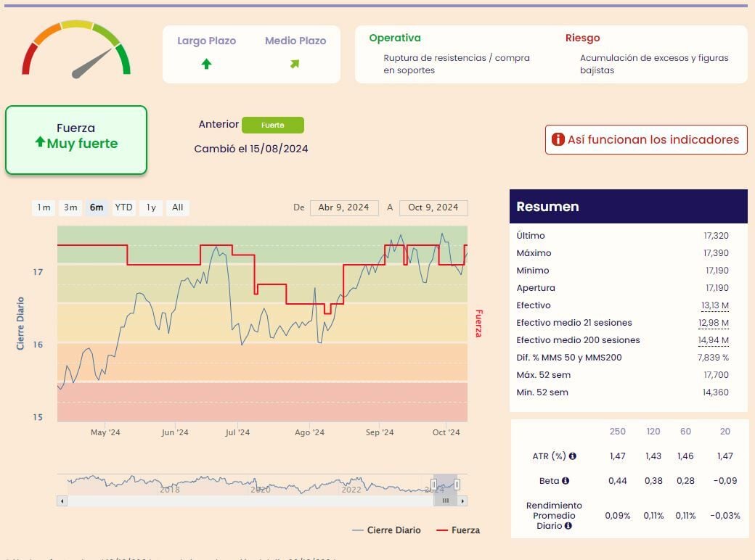This screenshot has height=560, width=755.
Task: Click the Beta info icon
Action: pos(566,481)
